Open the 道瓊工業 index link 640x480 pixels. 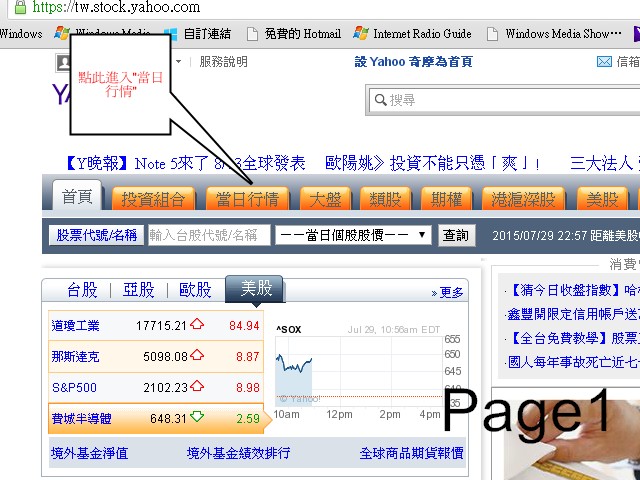[76, 325]
